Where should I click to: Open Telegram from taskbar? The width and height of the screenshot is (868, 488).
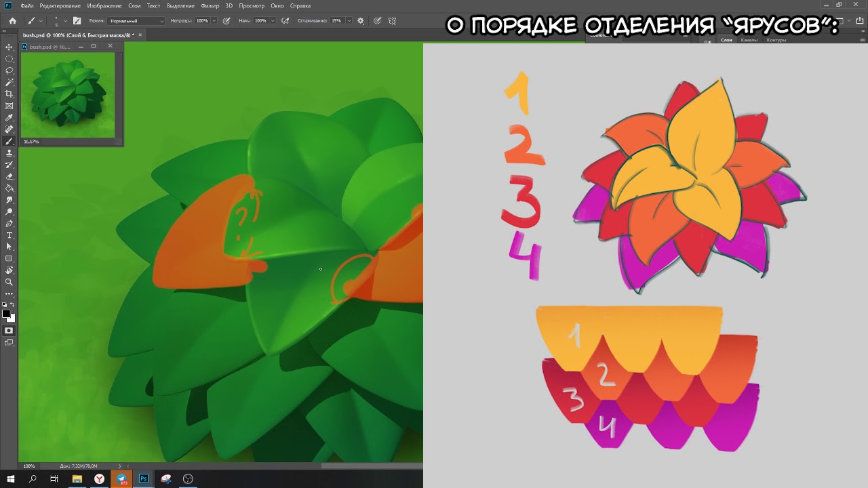pyautogui.click(x=121, y=479)
